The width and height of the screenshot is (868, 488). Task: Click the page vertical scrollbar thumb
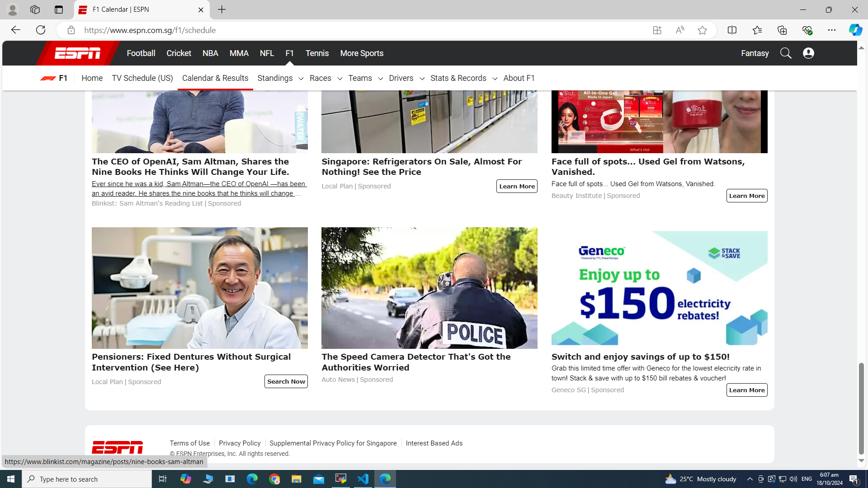(x=861, y=408)
